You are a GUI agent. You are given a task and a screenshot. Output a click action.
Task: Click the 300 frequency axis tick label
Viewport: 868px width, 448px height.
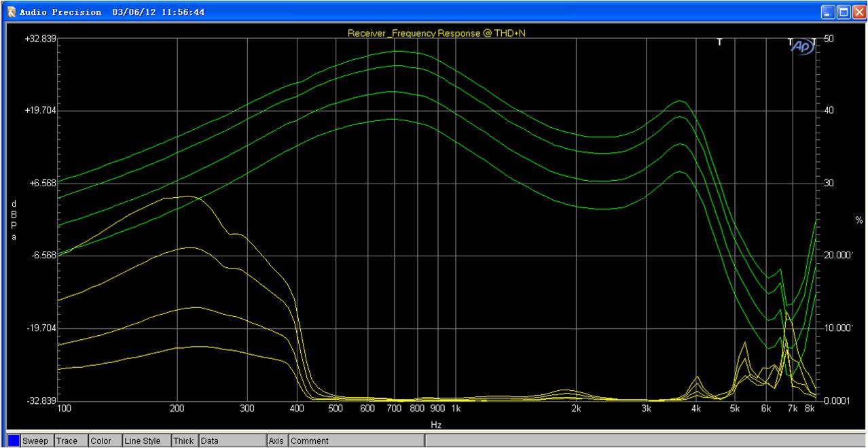(247, 409)
